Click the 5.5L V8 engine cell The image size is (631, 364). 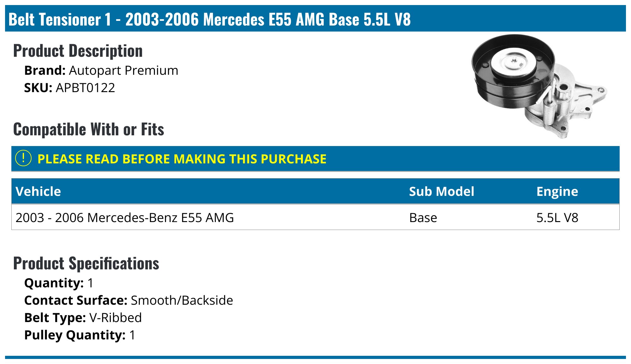[557, 218]
